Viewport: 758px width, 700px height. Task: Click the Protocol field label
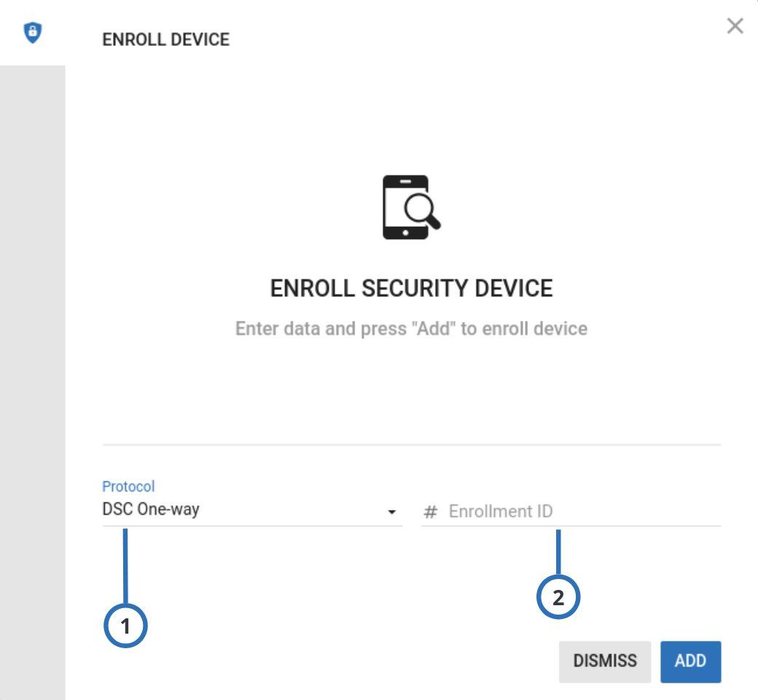point(128,486)
